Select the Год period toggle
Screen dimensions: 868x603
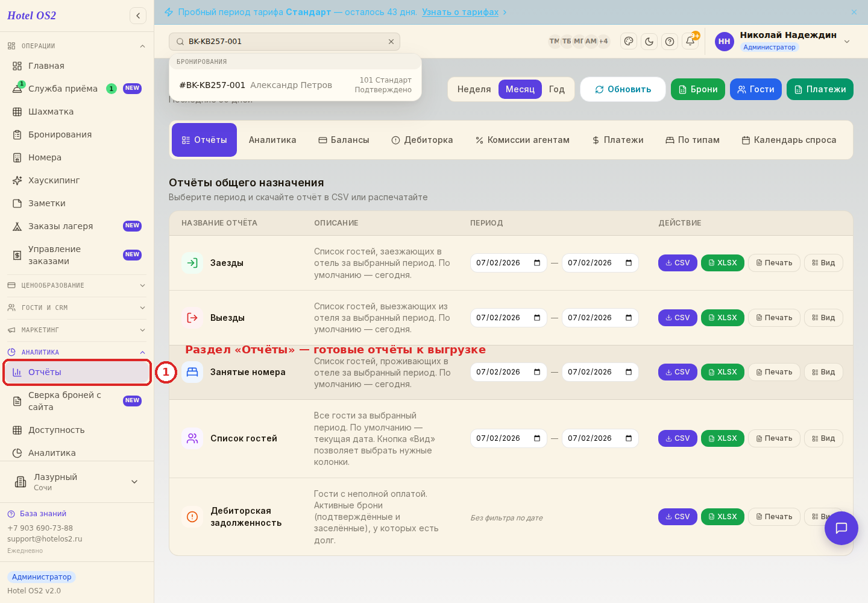557,89
